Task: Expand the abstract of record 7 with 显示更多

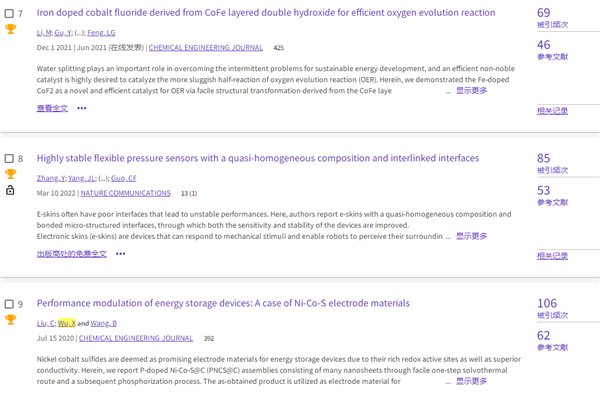Action: pyautogui.click(x=471, y=91)
